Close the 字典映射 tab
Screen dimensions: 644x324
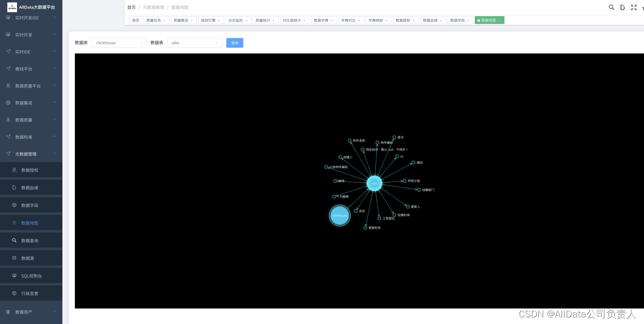pos(386,21)
